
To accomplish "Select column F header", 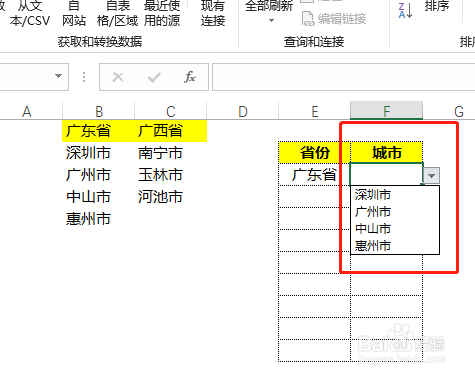I will (387, 111).
